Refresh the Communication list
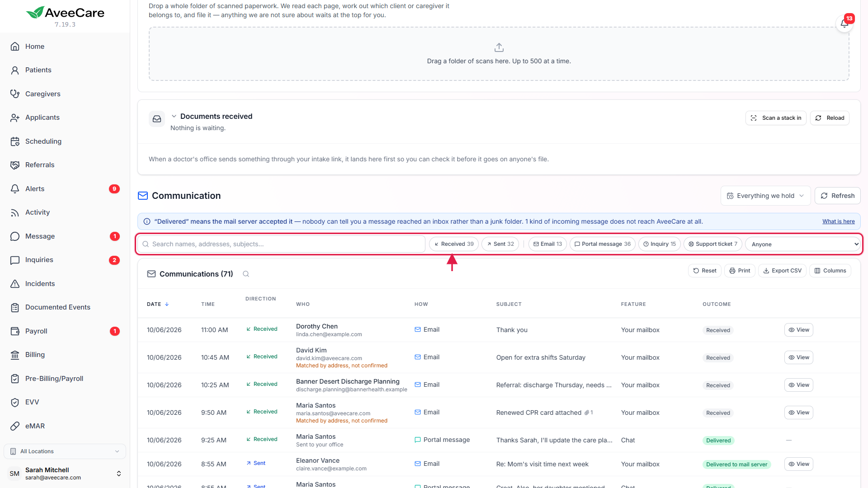Screen dimensions: 868x488 click(x=837, y=196)
